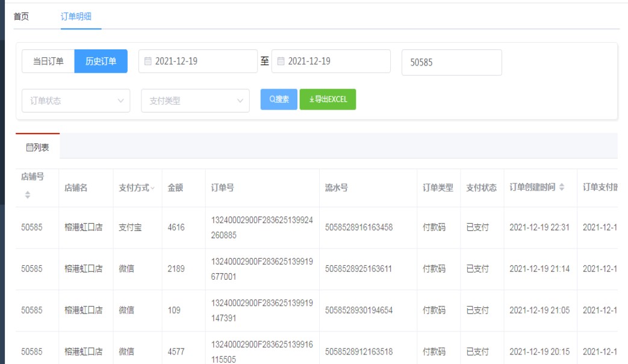The image size is (628, 364).
Task: Click the sort arrows under 店铺号 header
Action: (x=27, y=195)
